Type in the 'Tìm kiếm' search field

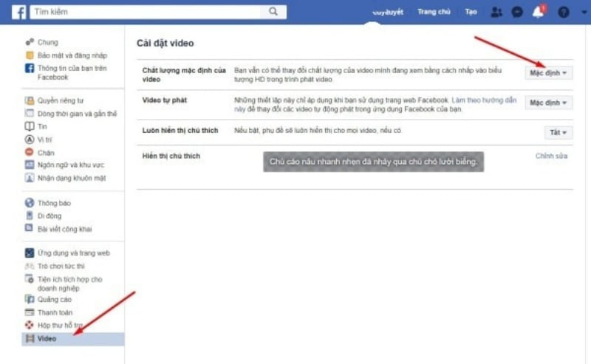[x=148, y=12]
